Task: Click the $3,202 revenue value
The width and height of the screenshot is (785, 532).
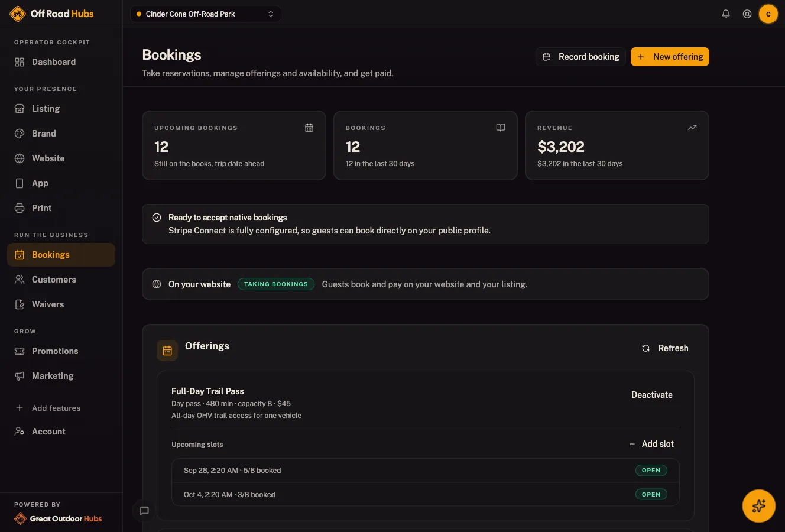Action: pos(561,147)
